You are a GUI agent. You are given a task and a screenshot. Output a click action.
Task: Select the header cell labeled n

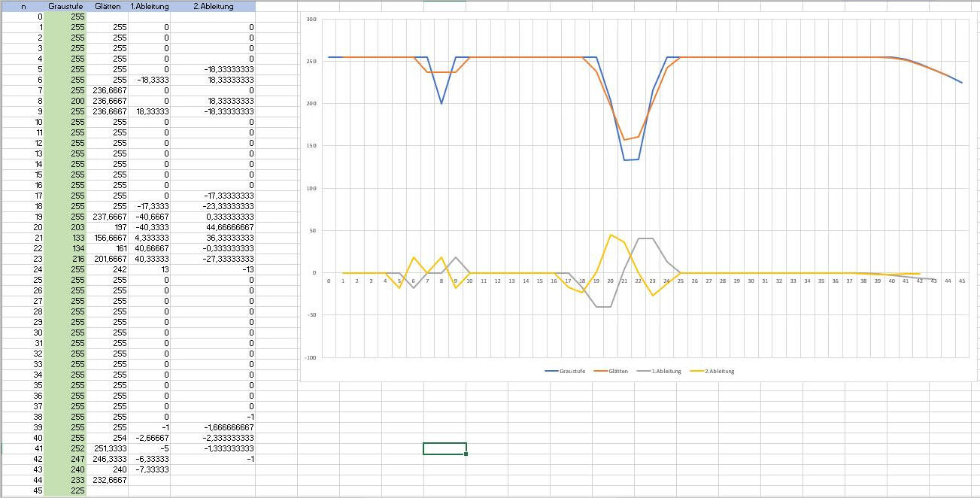click(x=23, y=6)
